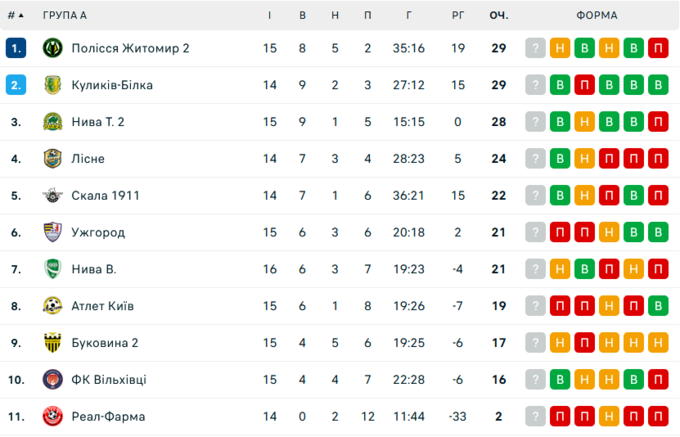Click the light-blue rank 2. badge
This screenshot has height=437, width=680.
click(15, 85)
